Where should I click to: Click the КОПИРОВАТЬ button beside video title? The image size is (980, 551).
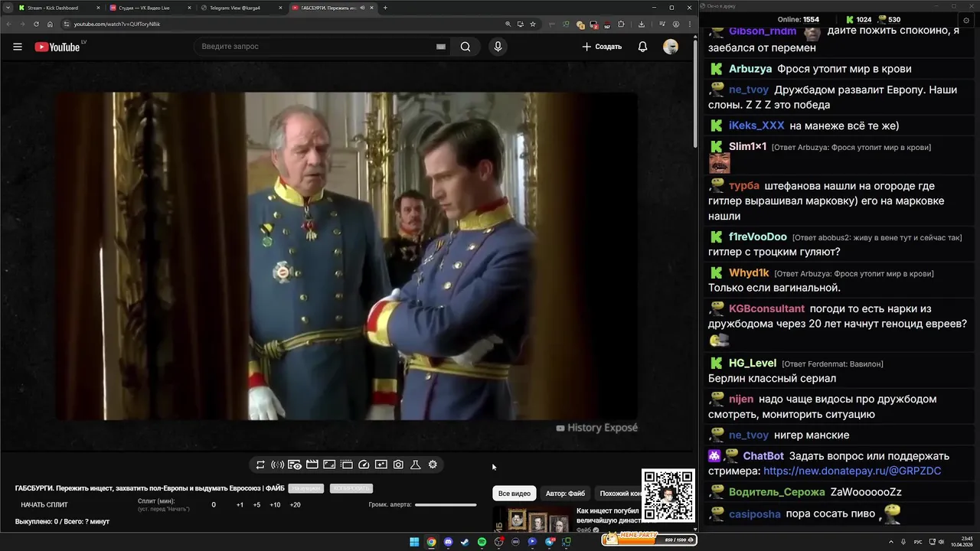351,488
